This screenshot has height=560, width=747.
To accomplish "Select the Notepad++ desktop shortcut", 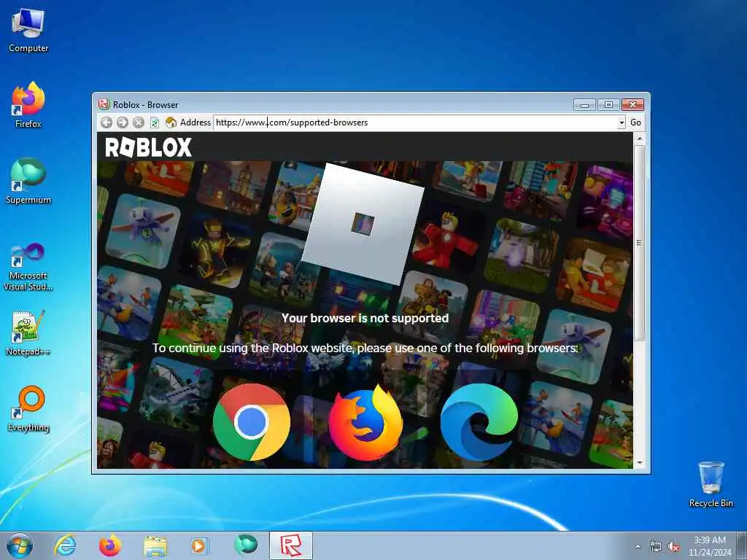I will coord(28,333).
